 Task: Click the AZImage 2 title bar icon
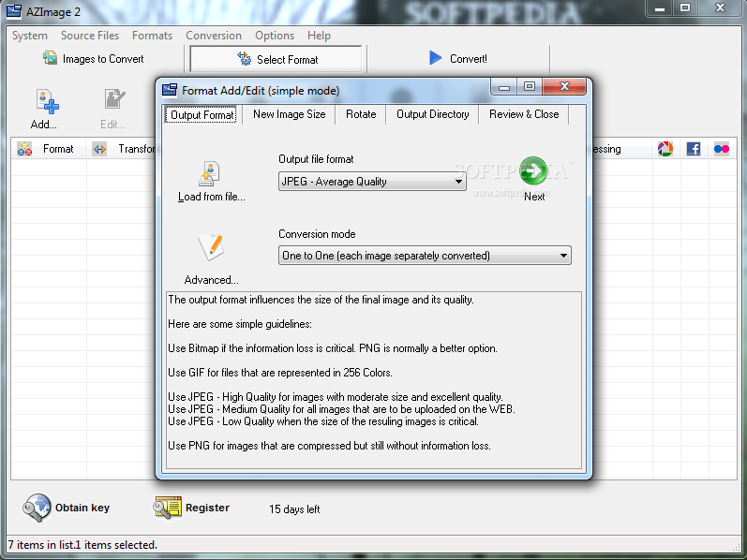13,11
